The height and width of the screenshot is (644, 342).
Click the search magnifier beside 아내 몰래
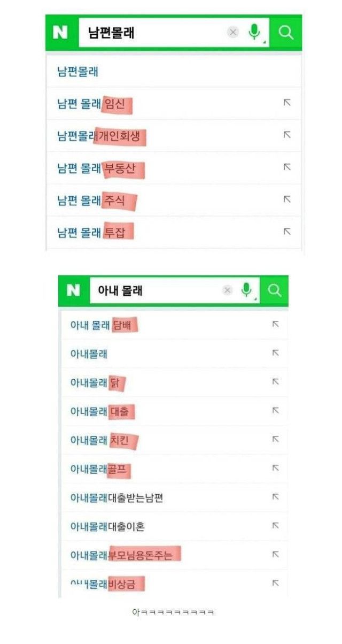coord(275,290)
